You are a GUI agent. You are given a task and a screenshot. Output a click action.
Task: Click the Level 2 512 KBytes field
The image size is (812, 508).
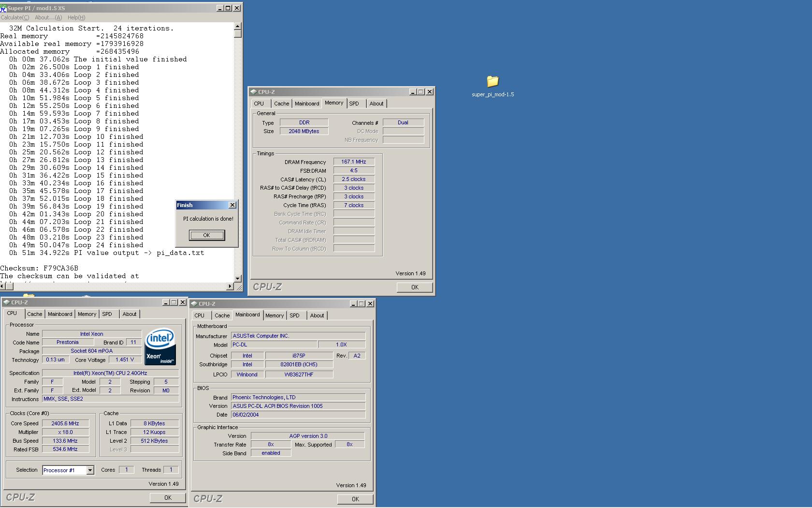click(x=155, y=441)
